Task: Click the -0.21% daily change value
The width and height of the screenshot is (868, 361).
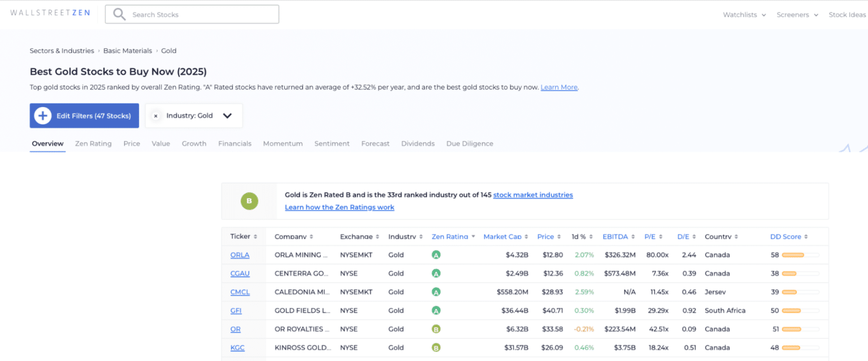Action: (x=584, y=329)
